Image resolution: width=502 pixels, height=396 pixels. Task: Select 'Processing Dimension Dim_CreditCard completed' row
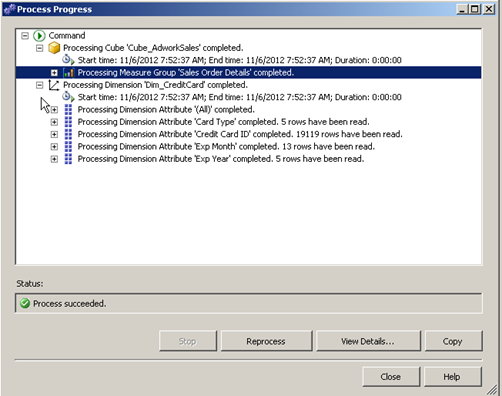tap(155, 85)
